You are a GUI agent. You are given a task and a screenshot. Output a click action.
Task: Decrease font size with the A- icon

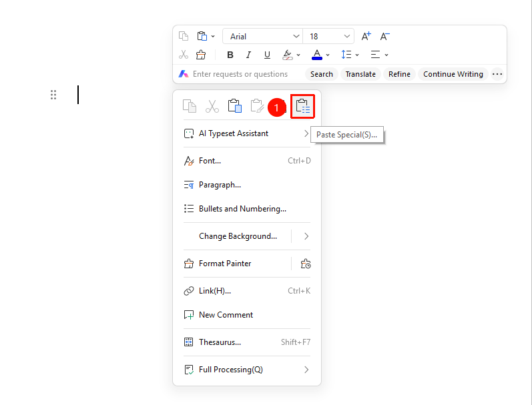384,36
